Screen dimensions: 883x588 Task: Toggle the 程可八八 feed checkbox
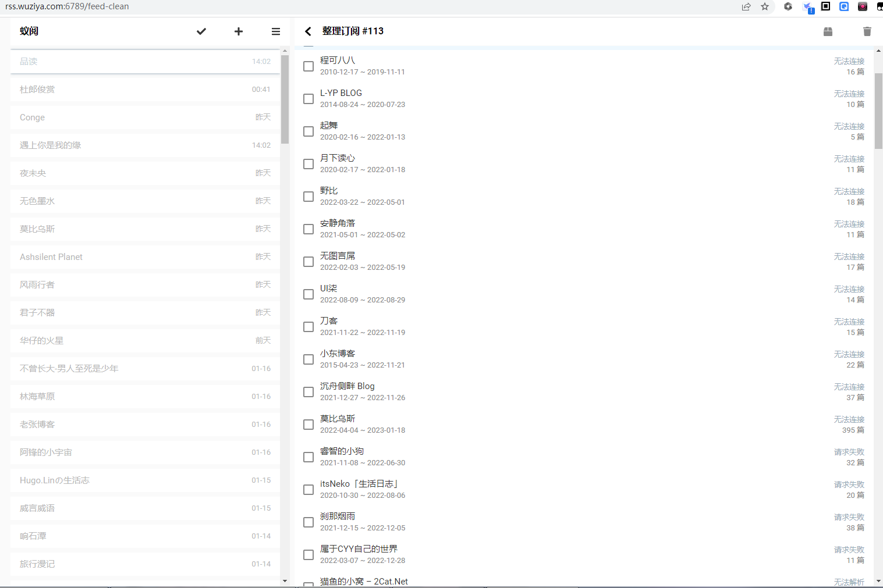(308, 66)
